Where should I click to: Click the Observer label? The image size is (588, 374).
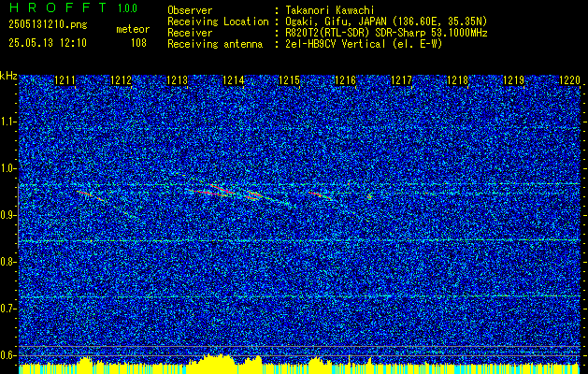(x=190, y=10)
